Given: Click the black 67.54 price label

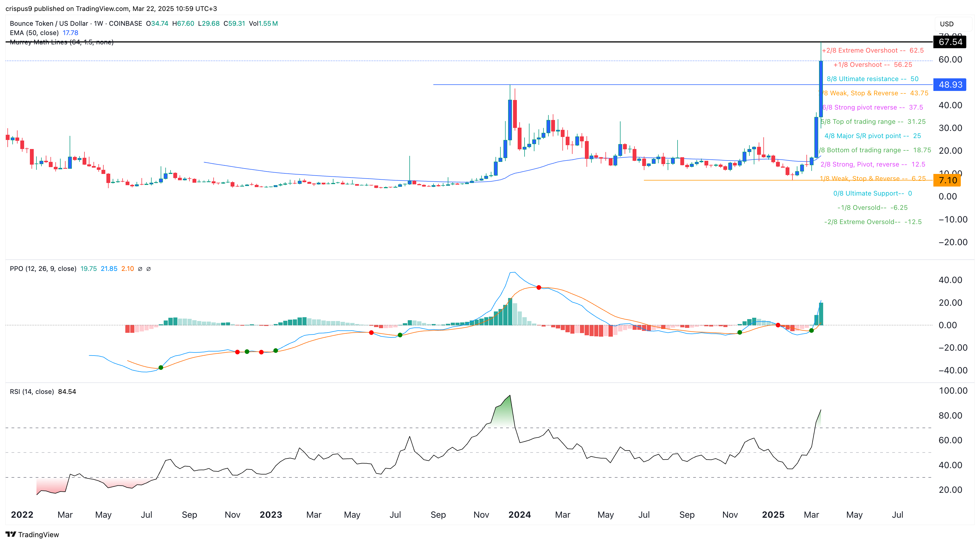Looking at the screenshot, I should 950,42.
